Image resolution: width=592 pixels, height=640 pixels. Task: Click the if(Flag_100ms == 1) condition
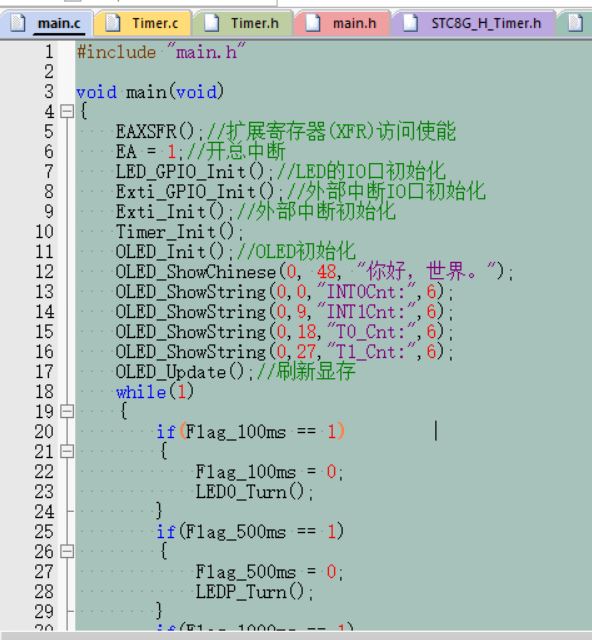click(x=251, y=432)
